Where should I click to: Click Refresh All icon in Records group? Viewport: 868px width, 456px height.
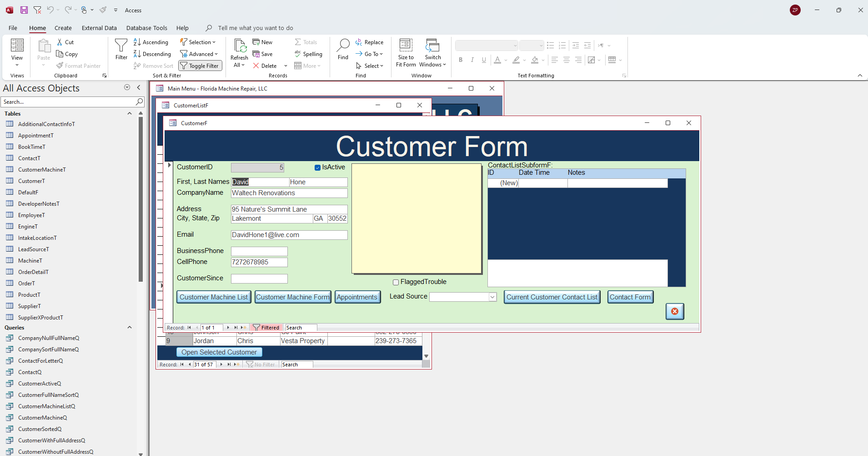239,46
